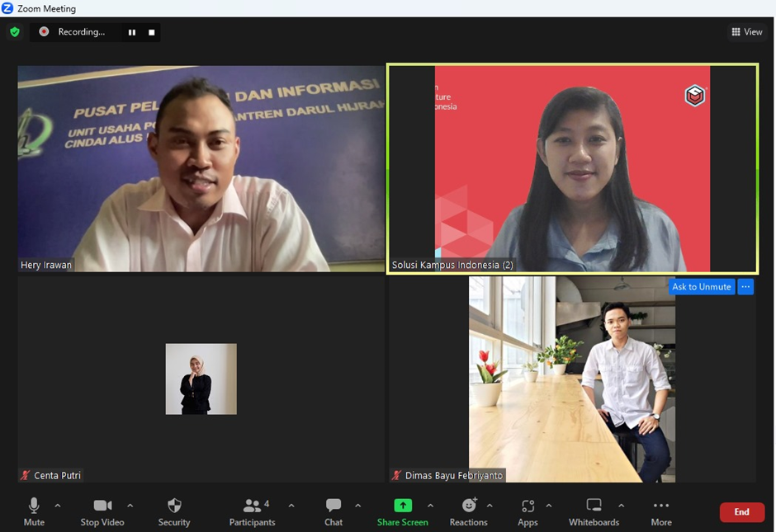Click the red Recording indicator icon
The width and height of the screenshot is (776, 532).
(x=44, y=31)
